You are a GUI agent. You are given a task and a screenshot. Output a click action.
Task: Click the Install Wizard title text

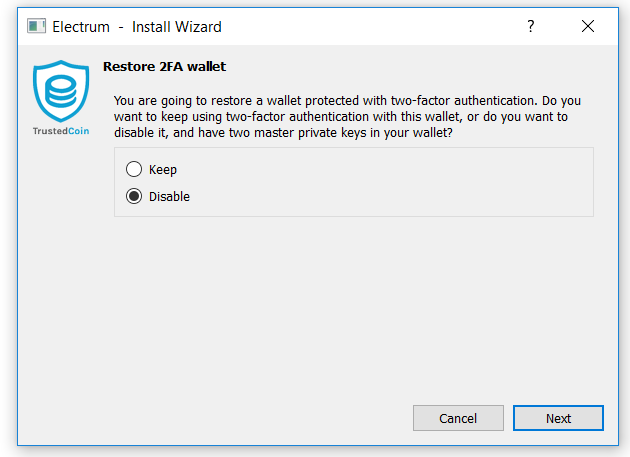176,27
